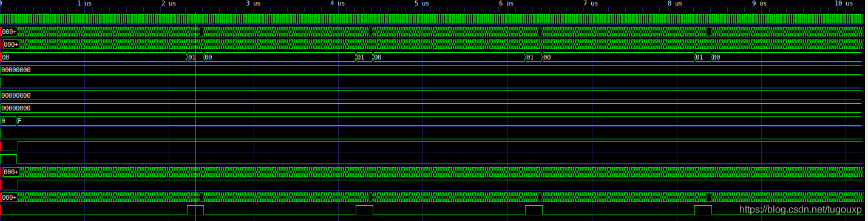Click the 2 us time ruler label
The image size is (868, 221).
click(169, 4)
